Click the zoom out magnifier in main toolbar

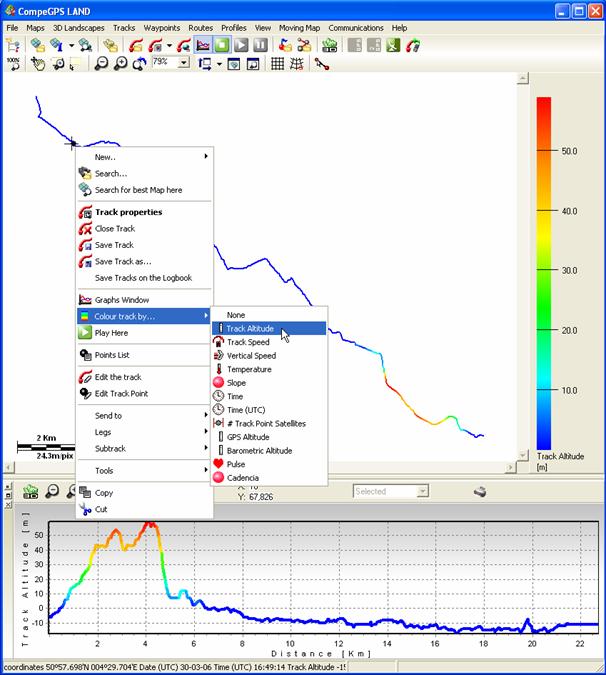[x=101, y=64]
